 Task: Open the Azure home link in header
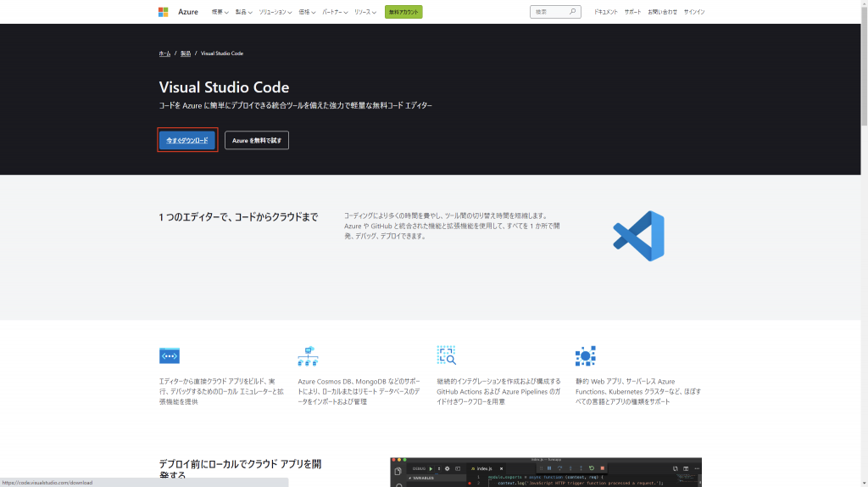click(x=188, y=12)
